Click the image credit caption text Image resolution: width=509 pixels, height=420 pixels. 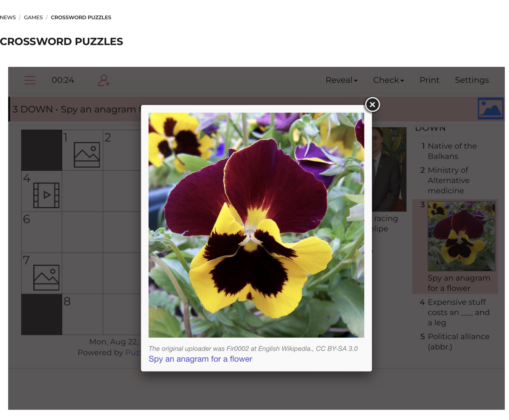[253, 349]
